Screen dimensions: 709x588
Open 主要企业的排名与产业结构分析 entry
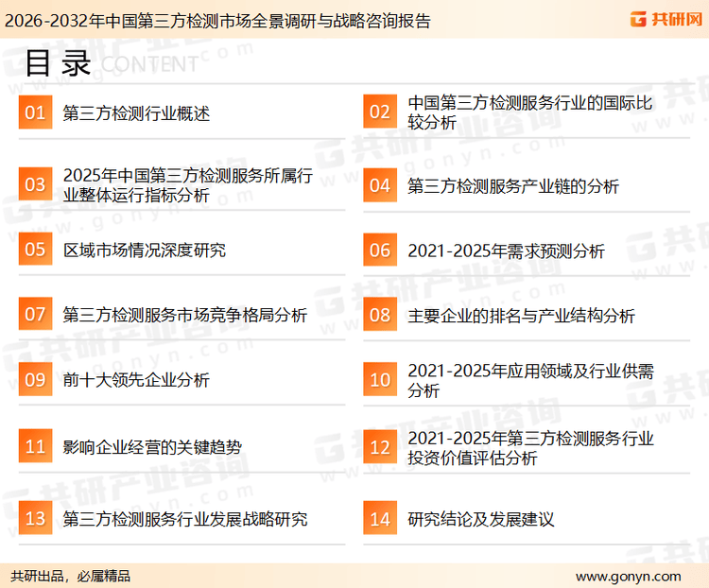(x=521, y=315)
